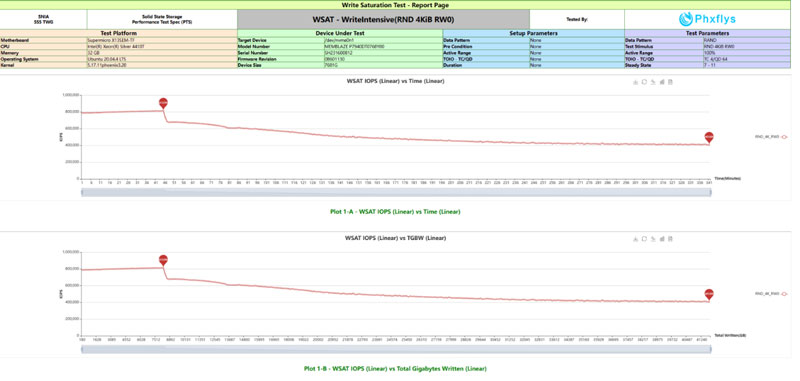
Task: Switch the IOPS vs Time chart to bar view
Action: (662, 82)
